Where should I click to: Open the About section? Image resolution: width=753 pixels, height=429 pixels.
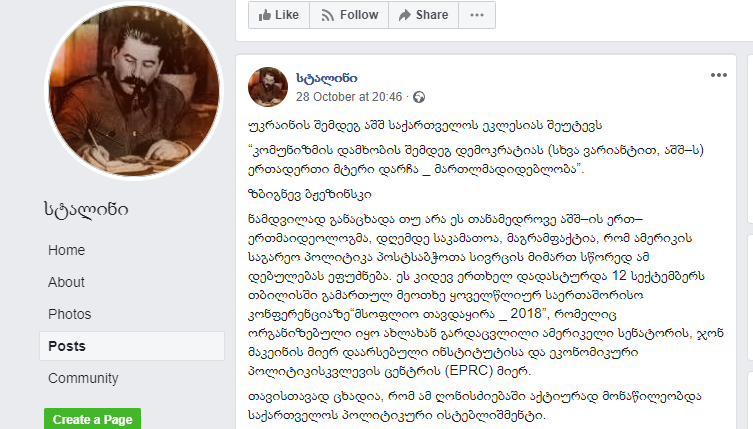tap(66, 282)
